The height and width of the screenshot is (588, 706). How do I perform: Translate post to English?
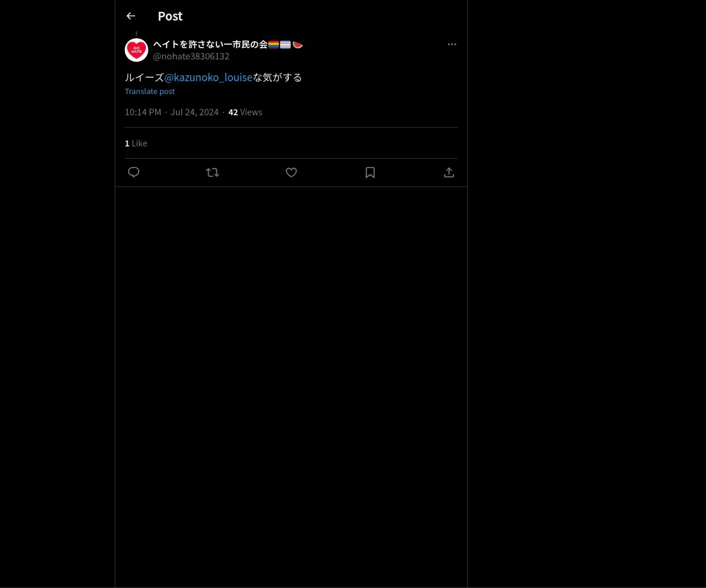[149, 91]
